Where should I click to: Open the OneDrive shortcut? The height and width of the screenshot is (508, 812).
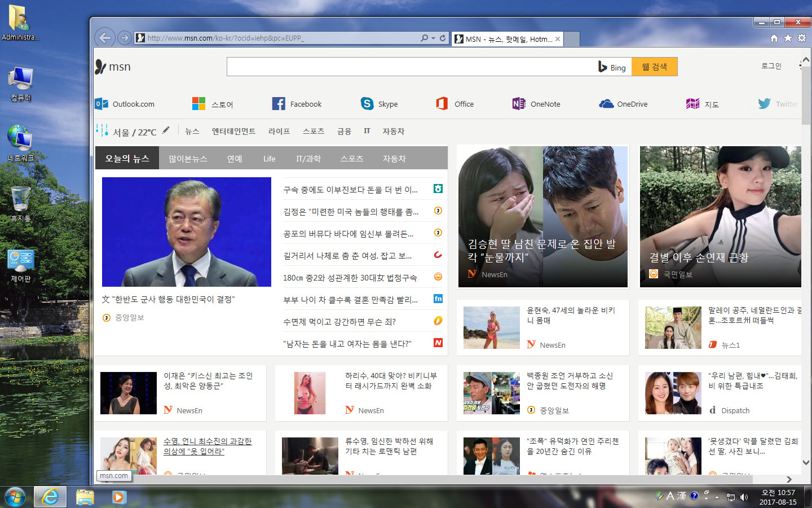[623, 104]
